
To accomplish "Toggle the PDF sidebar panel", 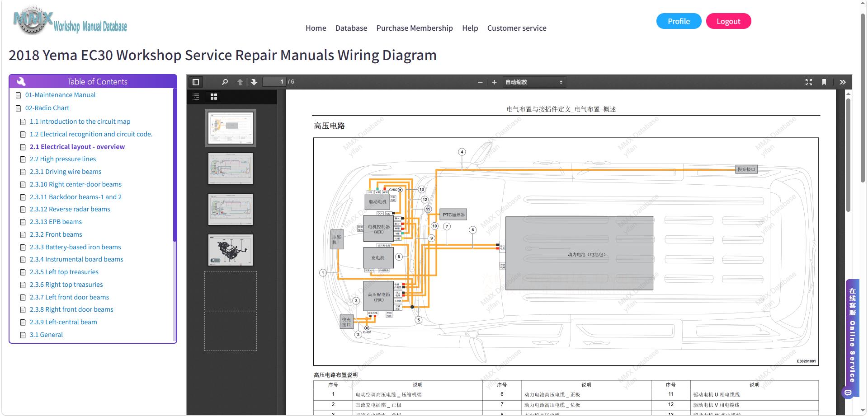I will pos(196,82).
